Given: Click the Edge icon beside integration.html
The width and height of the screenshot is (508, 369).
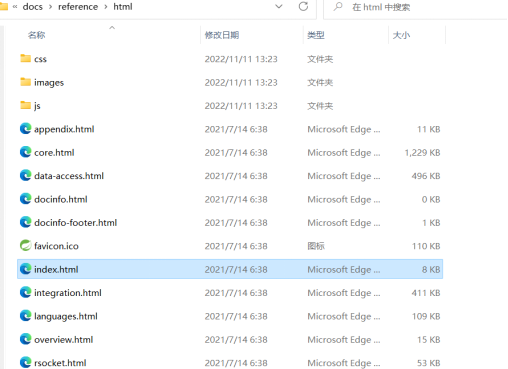Looking at the screenshot, I should tap(25, 292).
